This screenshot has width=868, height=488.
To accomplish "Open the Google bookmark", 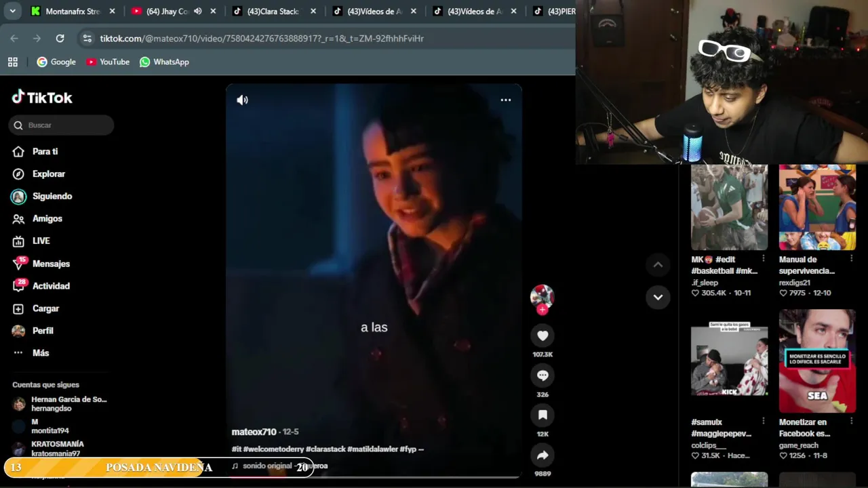I will click(x=56, y=62).
